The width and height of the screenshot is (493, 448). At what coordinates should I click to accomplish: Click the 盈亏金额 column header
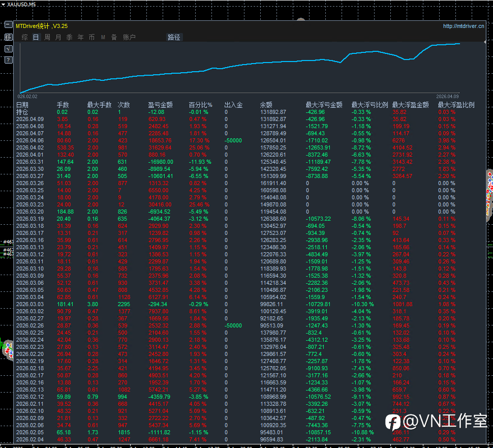pos(161,105)
